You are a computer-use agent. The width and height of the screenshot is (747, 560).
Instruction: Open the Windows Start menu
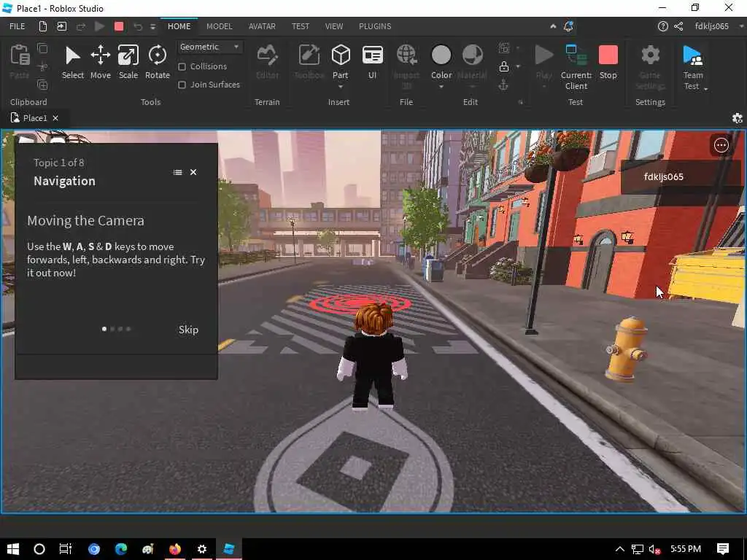13,549
